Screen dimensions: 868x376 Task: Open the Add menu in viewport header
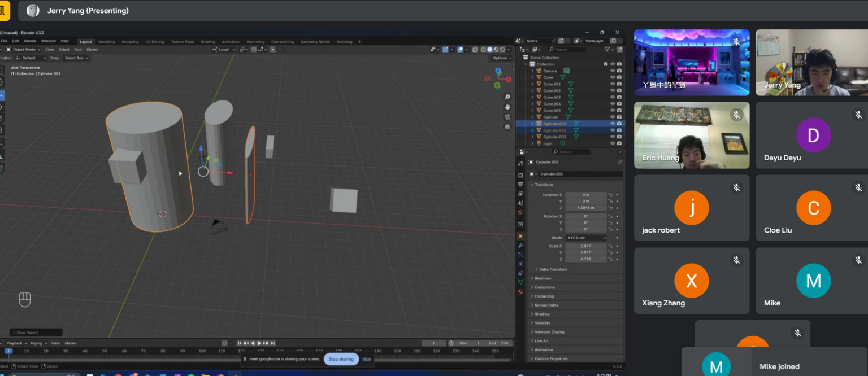click(x=78, y=50)
